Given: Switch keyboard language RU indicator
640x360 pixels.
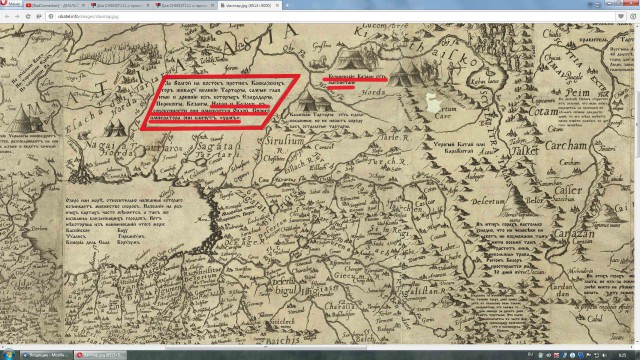Looking at the screenshot, I should [x=530, y=355].
